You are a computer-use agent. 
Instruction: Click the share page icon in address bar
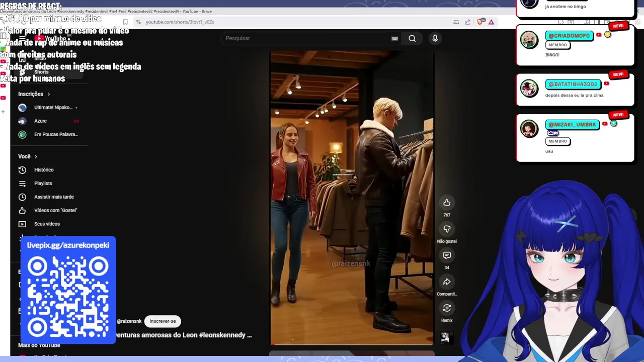tap(467, 22)
